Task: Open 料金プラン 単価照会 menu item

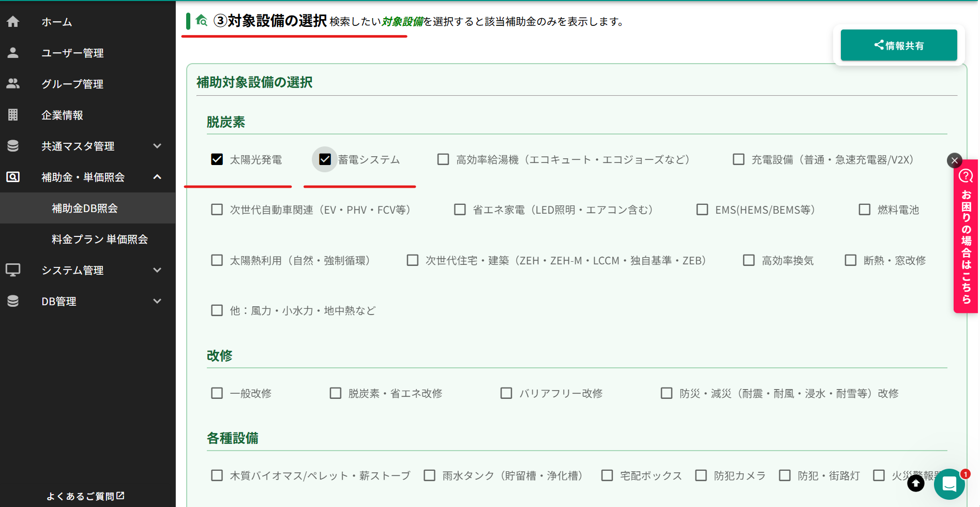Action: pos(100,239)
